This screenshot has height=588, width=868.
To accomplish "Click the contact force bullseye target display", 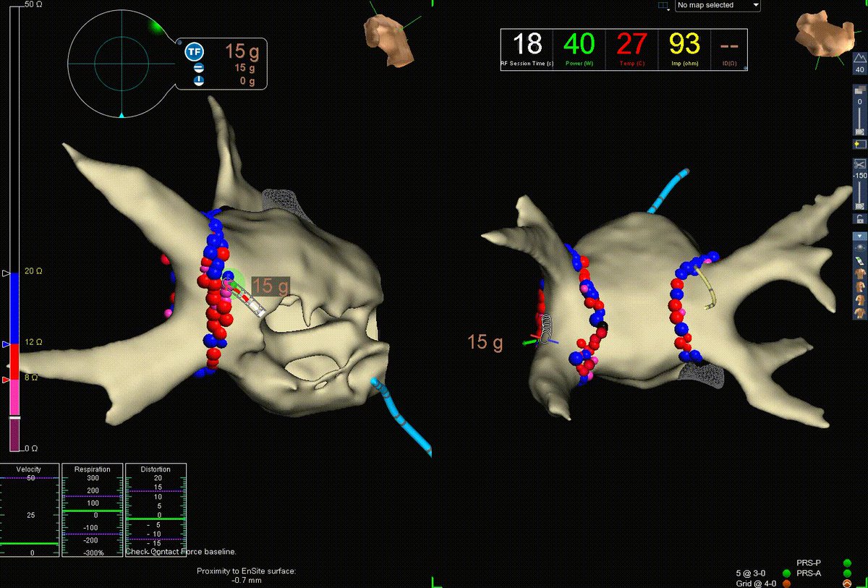I will pyautogui.click(x=122, y=63).
